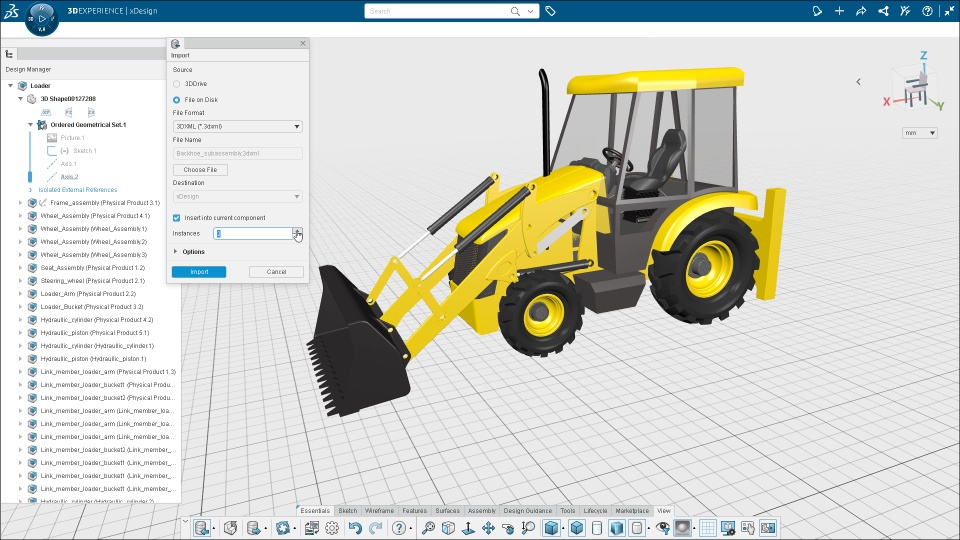This screenshot has height=540, width=960.
Task: Open the mm units dropdown
Action: (x=920, y=133)
